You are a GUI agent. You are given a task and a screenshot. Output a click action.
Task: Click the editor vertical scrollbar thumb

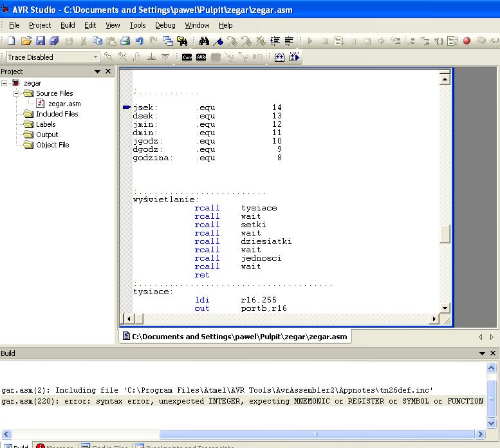(x=445, y=234)
